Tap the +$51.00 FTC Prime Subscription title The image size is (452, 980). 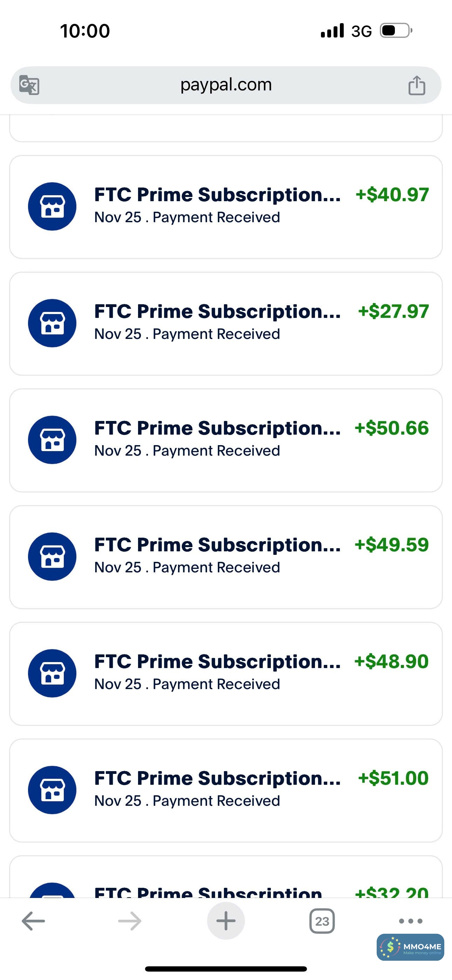(x=217, y=778)
